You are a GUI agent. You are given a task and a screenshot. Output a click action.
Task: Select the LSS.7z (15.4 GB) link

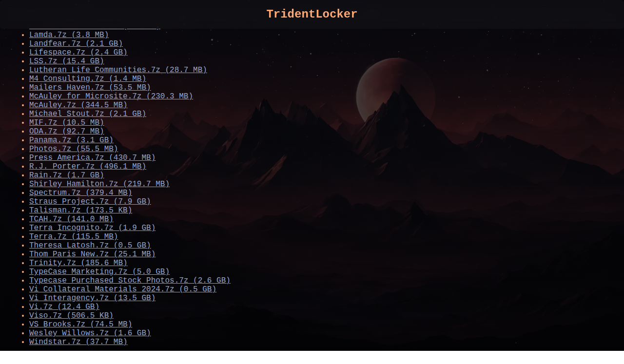pyautogui.click(x=66, y=61)
